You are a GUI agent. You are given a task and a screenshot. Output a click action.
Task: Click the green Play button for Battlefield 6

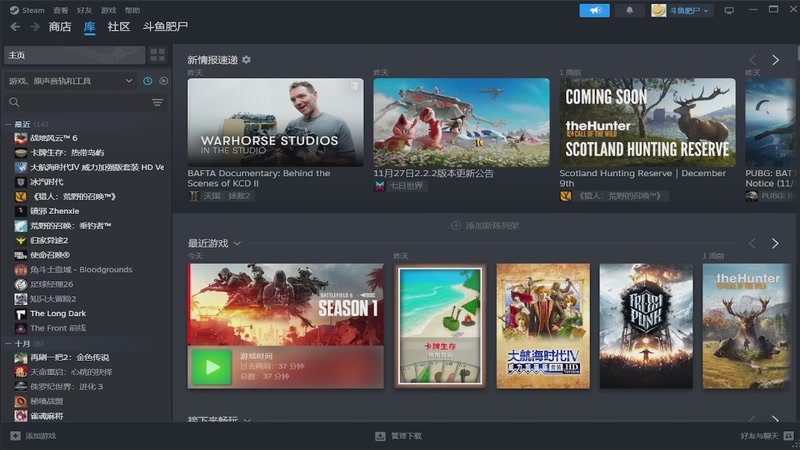pyautogui.click(x=212, y=367)
